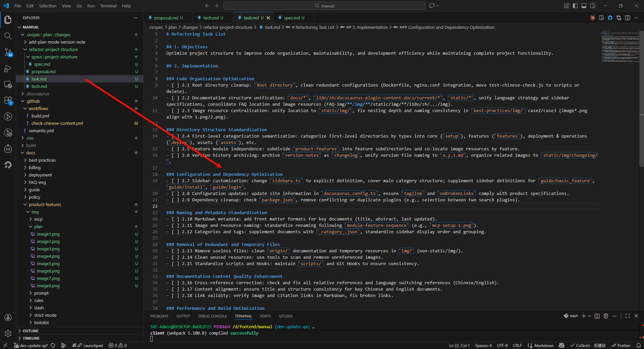Image resolution: width=644 pixels, height=349 pixels.
Task: Expand the OUTLINE section
Action: (x=31, y=331)
